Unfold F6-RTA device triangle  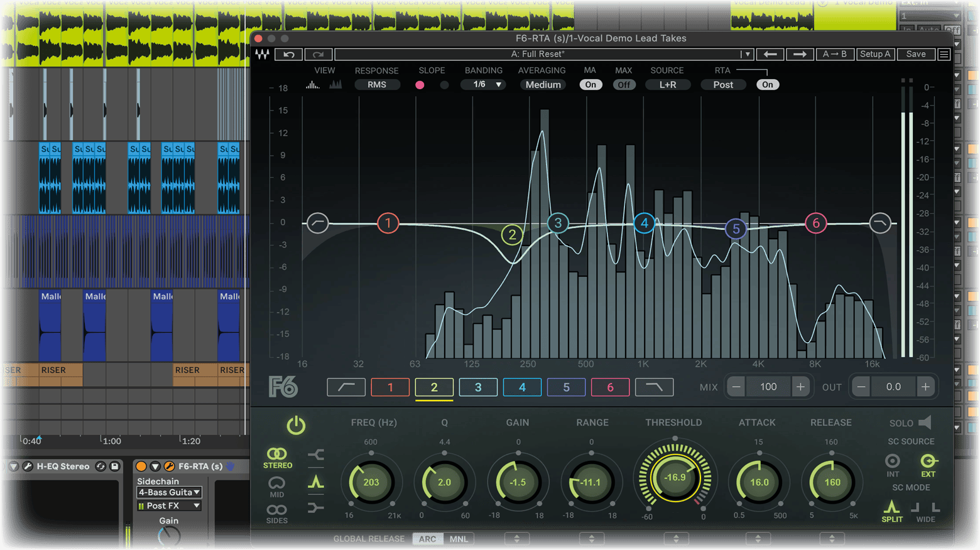point(155,466)
